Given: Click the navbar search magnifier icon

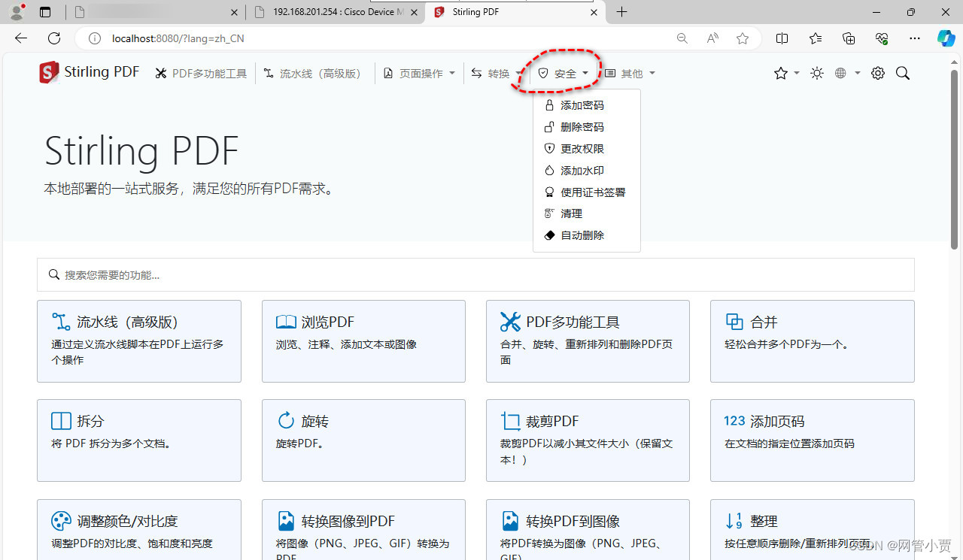Looking at the screenshot, I should (x=903, y=73).
